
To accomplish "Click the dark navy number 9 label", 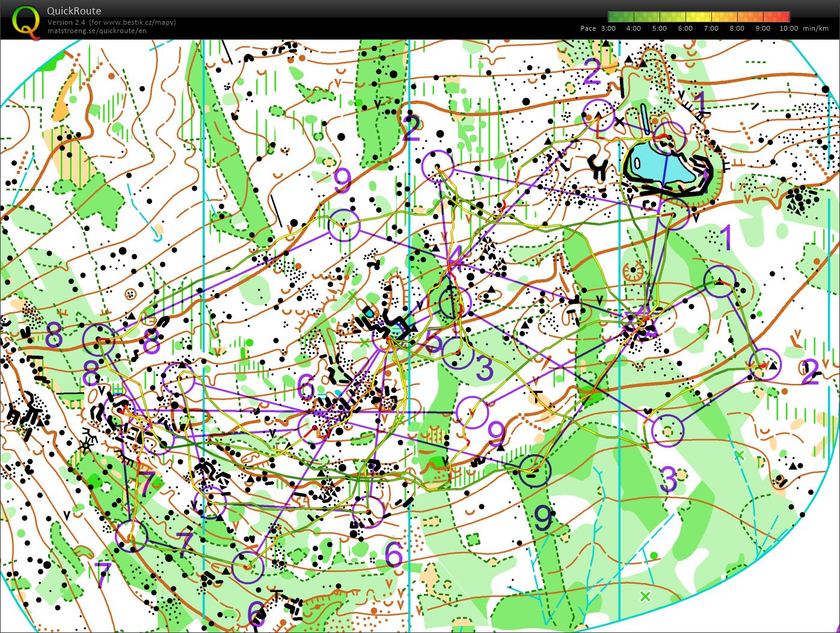I will (543, 517).
